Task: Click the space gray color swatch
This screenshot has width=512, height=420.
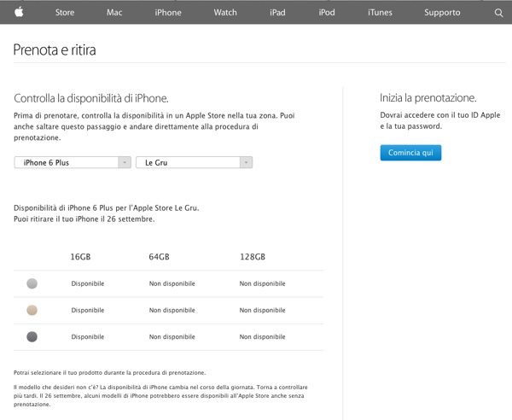Action: coord(32,336)
